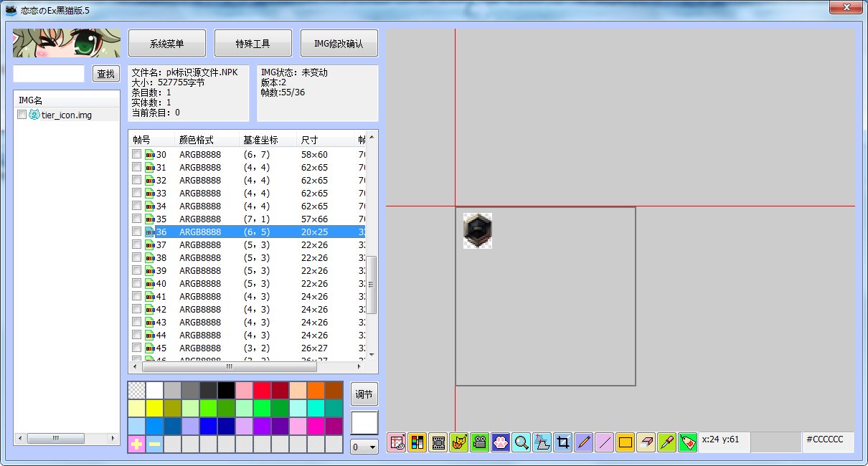
Task: Select frame row 35 with size 57×66
Action: tap(247, 219)
